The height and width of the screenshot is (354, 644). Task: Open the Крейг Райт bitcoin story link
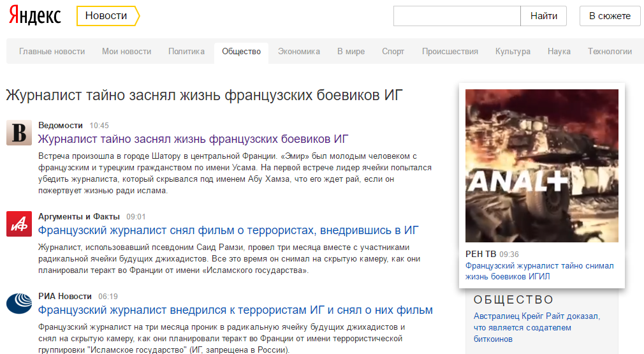pyautogui.click(x=537, y=327)
